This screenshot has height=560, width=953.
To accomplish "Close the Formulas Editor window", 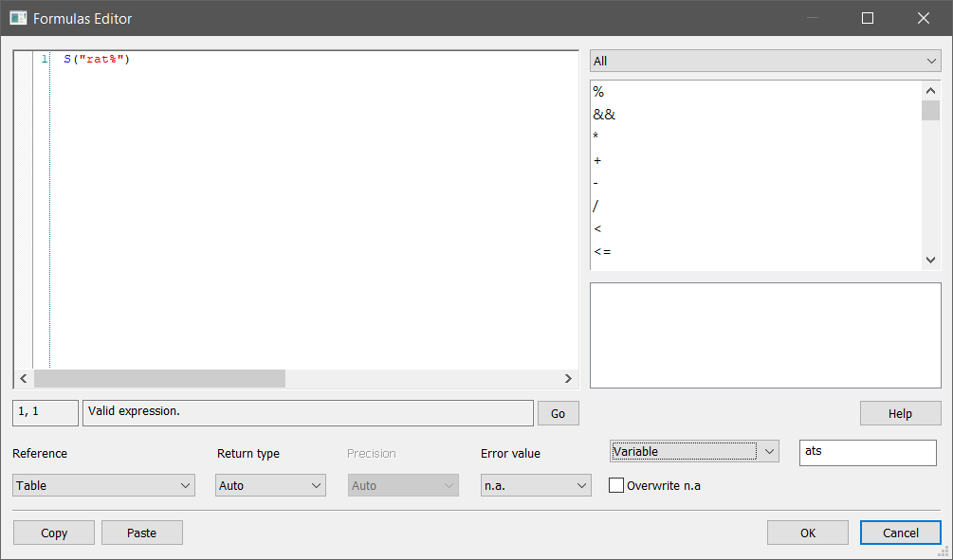I will [x=924, y=18].
